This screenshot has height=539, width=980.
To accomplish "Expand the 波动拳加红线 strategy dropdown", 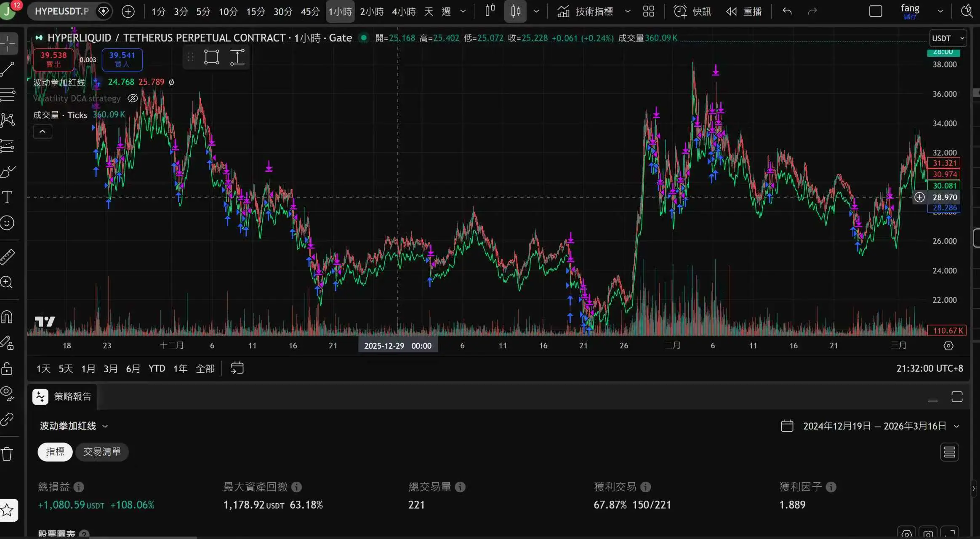I will 74,426.
